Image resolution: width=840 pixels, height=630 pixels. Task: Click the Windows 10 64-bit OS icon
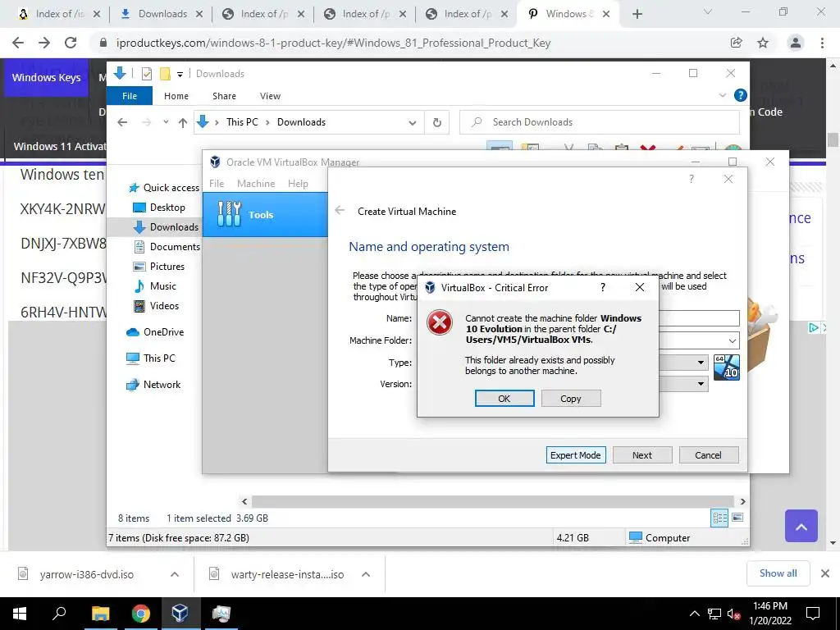727,367
